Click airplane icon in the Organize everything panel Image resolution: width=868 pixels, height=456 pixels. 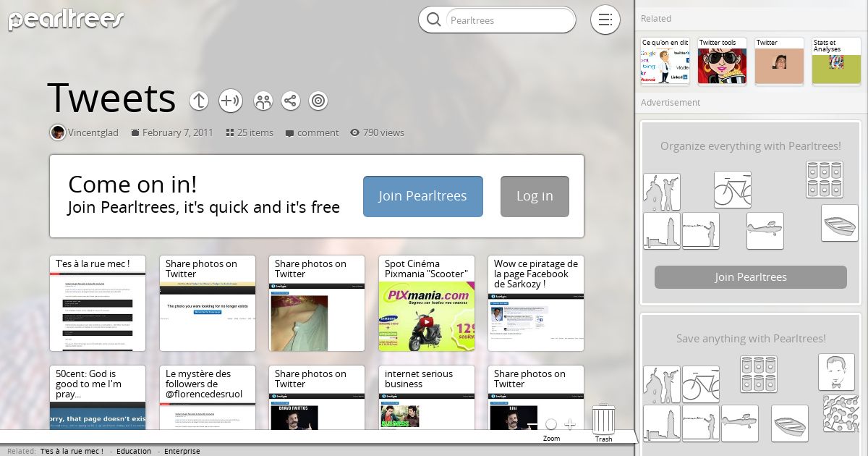[x=765, y=231]
